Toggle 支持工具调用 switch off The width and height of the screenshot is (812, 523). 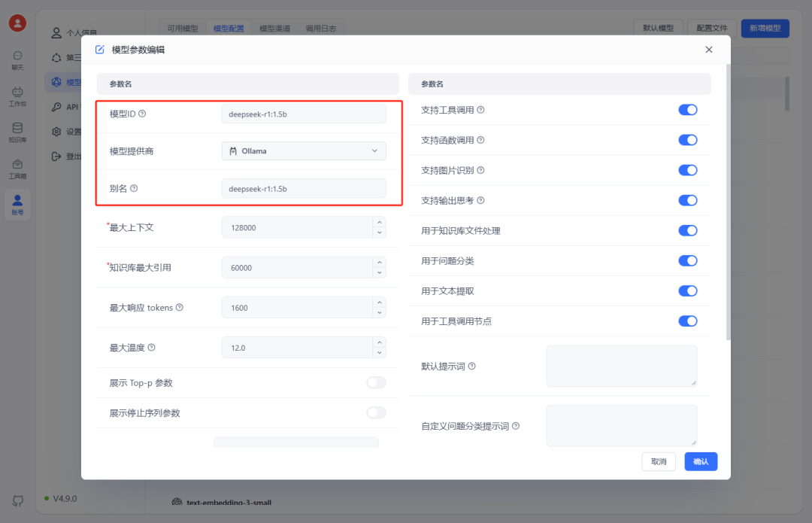(688, 110)
